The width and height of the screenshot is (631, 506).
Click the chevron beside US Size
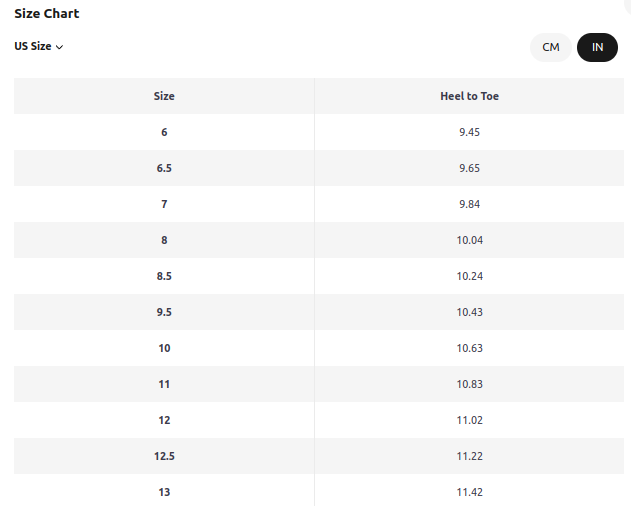[59, 47]
